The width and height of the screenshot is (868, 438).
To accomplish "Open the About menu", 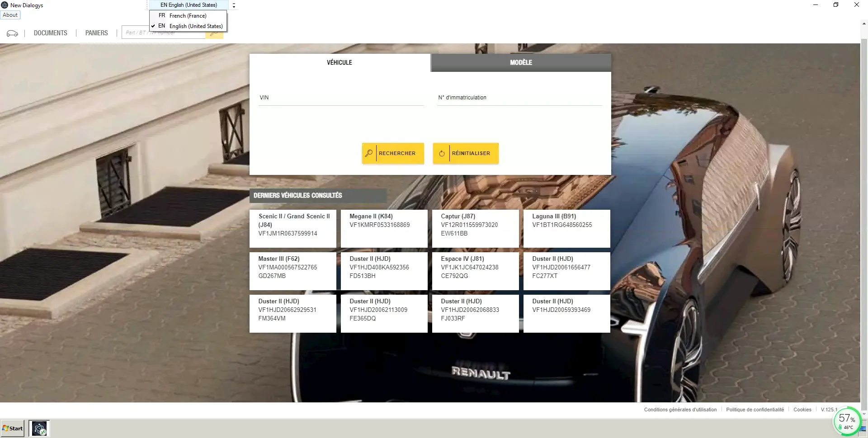I will [x=10, y=15].
